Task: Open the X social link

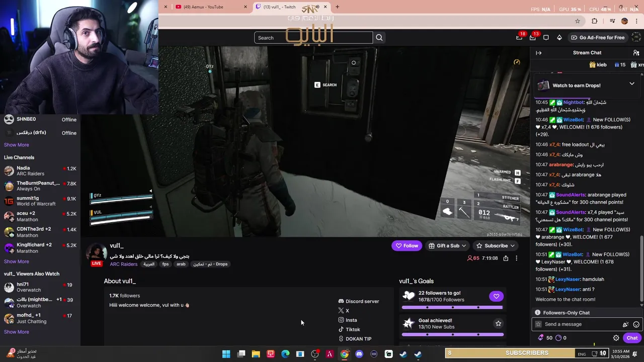Action: (344, 311)
